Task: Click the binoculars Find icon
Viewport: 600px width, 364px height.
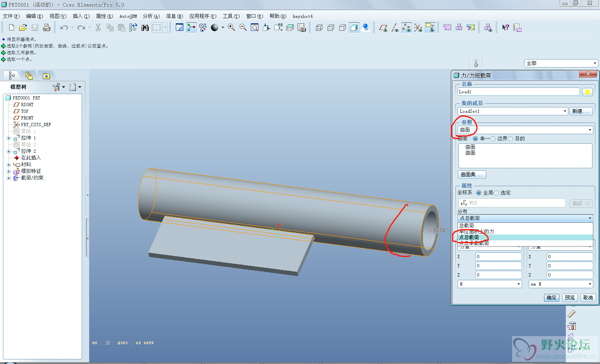Action: [x=145, y=27]
